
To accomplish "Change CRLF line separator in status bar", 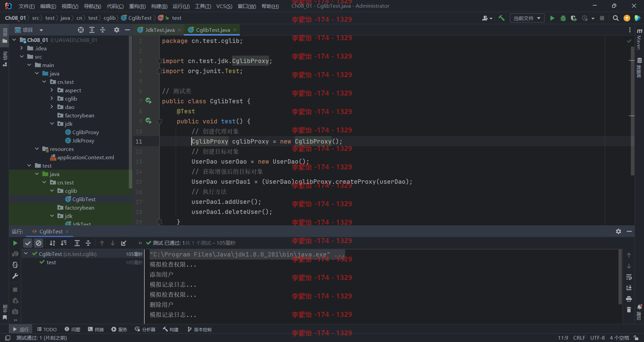I will click(x=579, y=338).
